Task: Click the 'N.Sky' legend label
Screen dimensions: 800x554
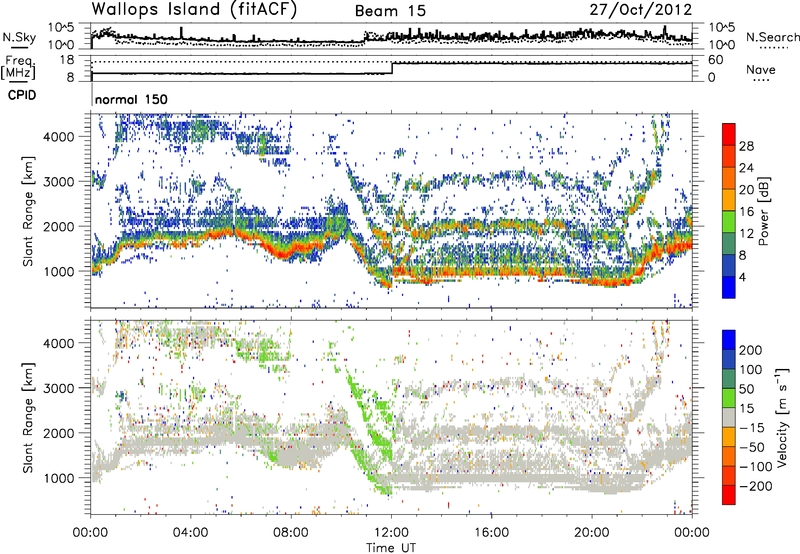Action: pyautogui.click(x=19, y=37)
